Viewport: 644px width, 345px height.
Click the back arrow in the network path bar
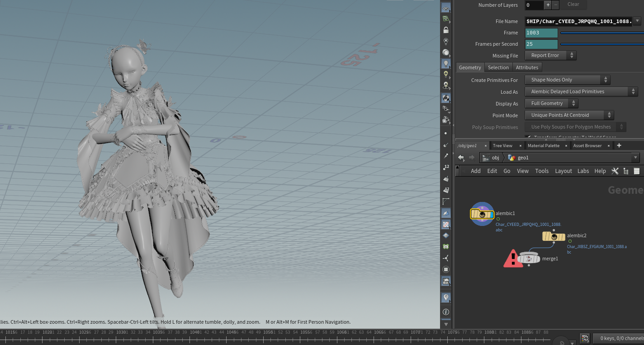tap(461, 158)
